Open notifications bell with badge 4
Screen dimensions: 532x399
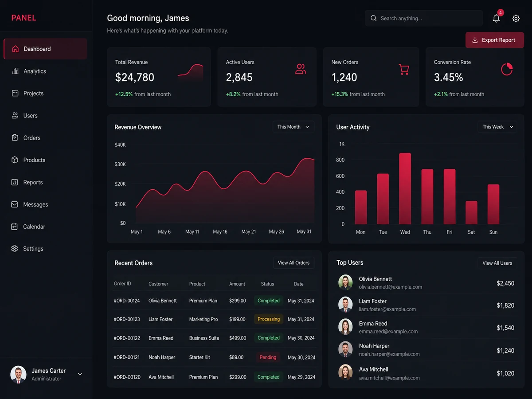(497, 18)
